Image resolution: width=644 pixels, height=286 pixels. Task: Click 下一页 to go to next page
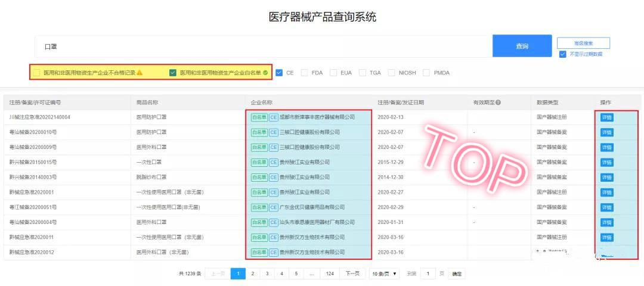coord(353,273)
